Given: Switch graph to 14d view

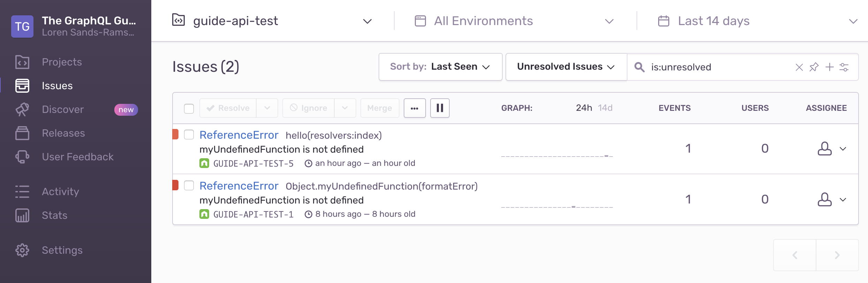Looking at the screenshot, I should (605, 108).
